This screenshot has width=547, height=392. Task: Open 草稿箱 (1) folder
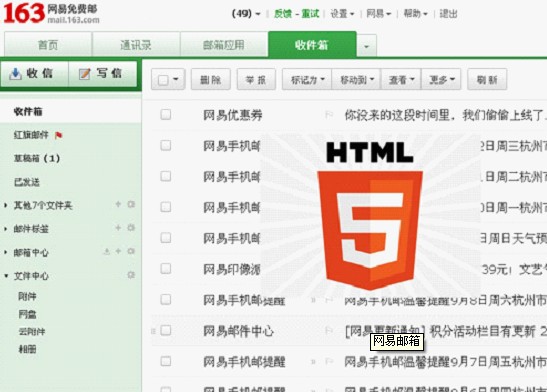[37, 158]
